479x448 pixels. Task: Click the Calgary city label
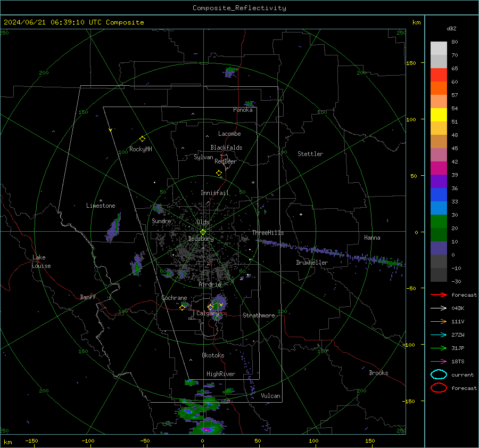tap(208, 313)
